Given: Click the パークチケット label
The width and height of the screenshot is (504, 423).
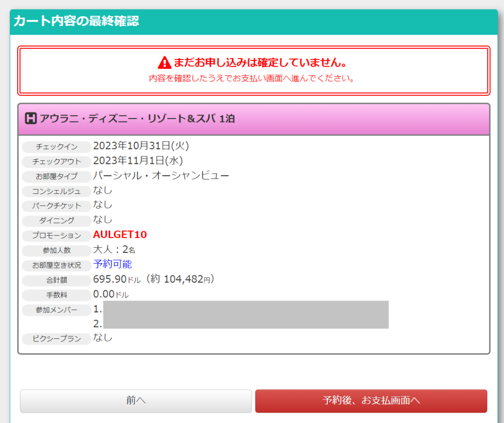Looking at the screenshot, I should coord(57,206).
